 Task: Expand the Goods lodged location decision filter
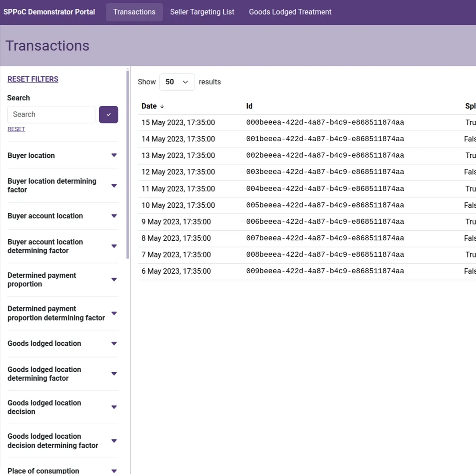114,407
